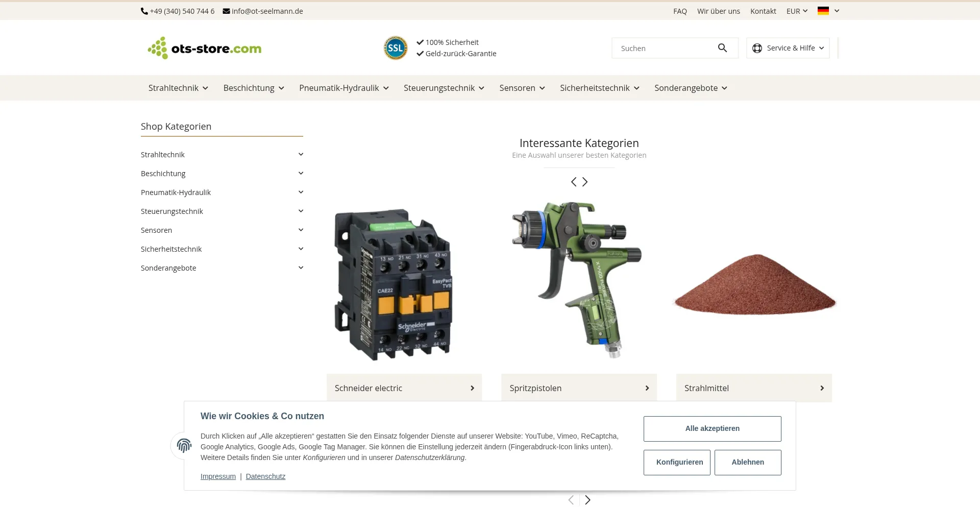Expand Sonderangebote in the sidebar categories
The height and width of the screenshot is (507, 980).
pos(301,268)
